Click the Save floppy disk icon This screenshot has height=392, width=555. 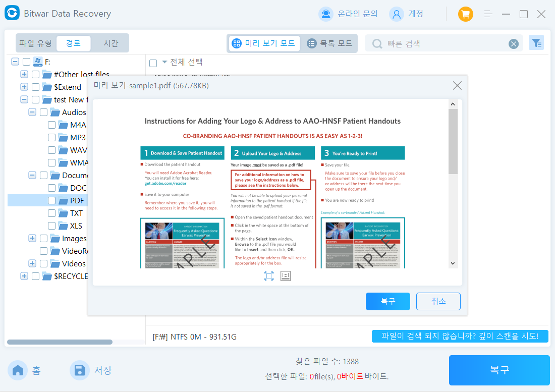[79, 370]
